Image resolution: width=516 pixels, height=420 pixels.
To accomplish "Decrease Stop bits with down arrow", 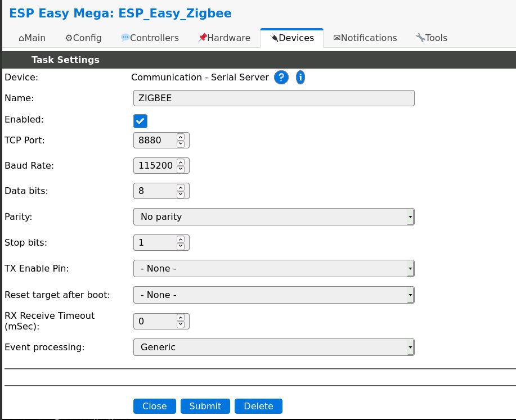I will point(181,246).
